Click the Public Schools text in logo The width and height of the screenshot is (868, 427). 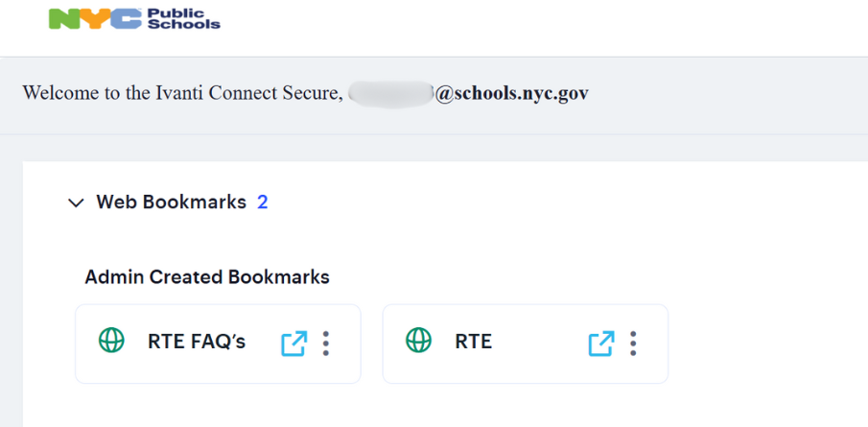pyautogui.click(x=184, y=19)
